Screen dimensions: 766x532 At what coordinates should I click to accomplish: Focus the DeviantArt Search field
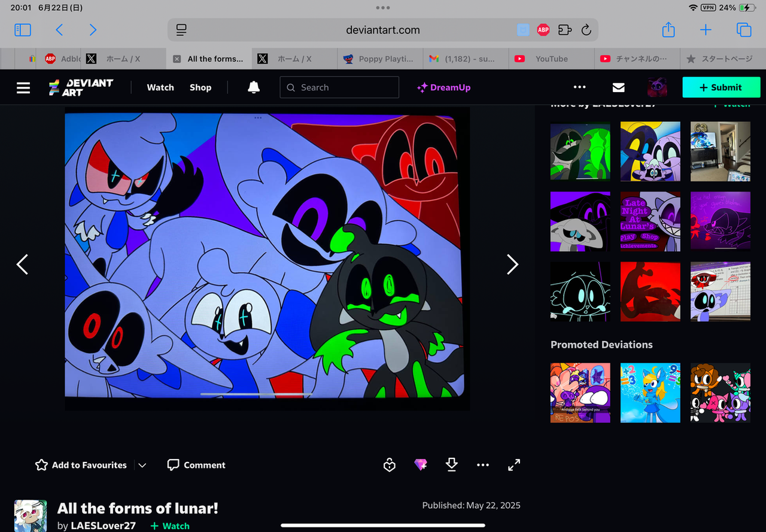(339, 87)
